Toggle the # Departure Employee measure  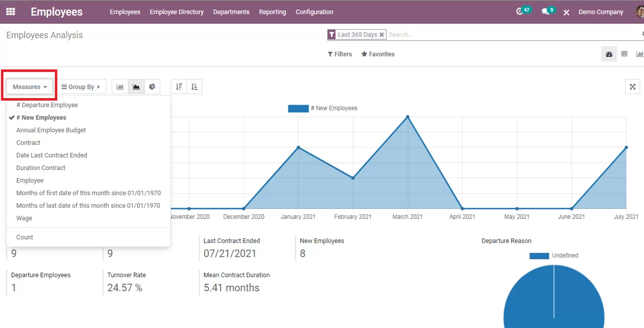(89, 105)
